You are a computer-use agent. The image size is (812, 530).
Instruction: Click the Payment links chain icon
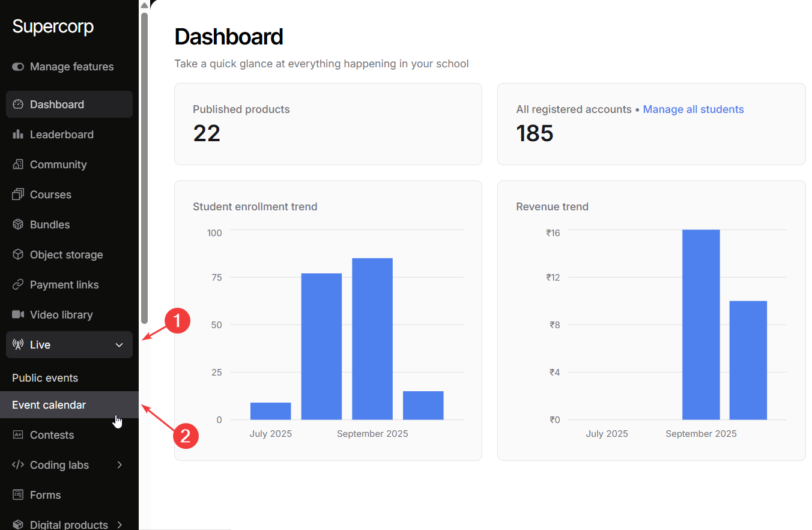tap(18, 285)
